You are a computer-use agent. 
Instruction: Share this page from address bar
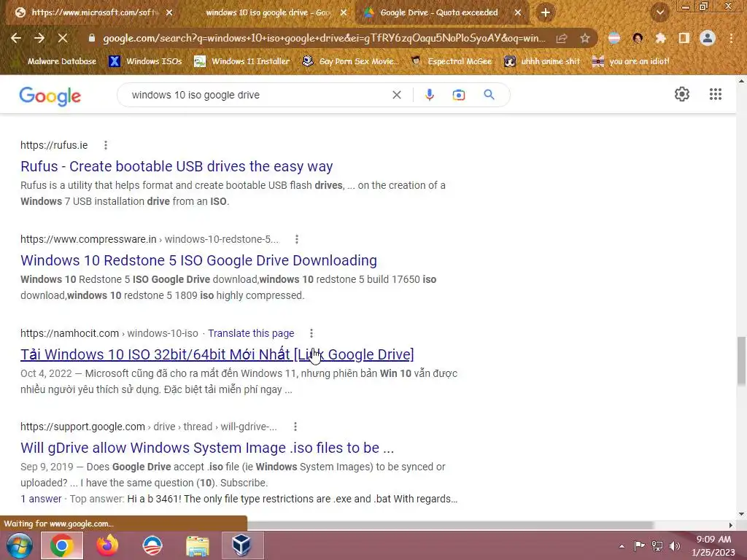coord(562,38)
